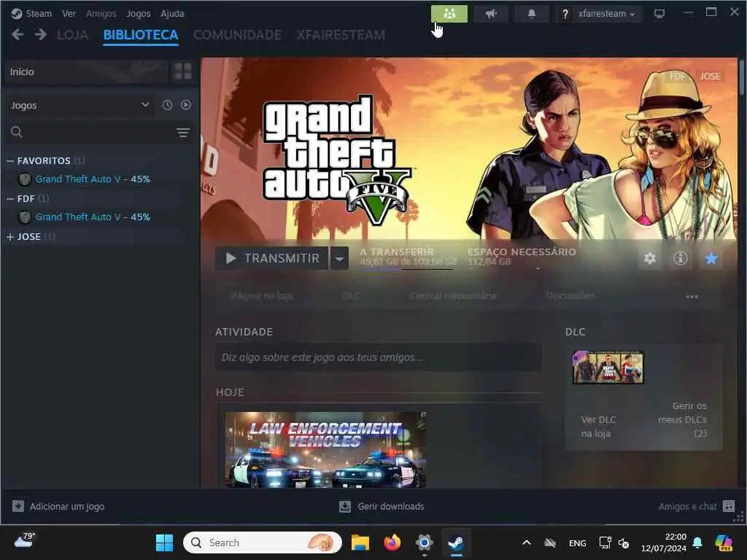
Task: Open Law Enforcement Vehicles news thumbnail
Action: point(326,450)
